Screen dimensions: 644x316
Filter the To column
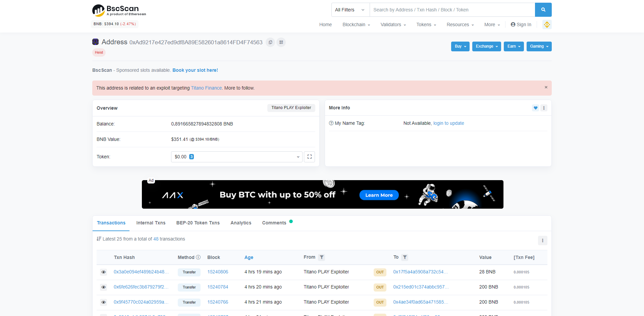pos(405,257)
